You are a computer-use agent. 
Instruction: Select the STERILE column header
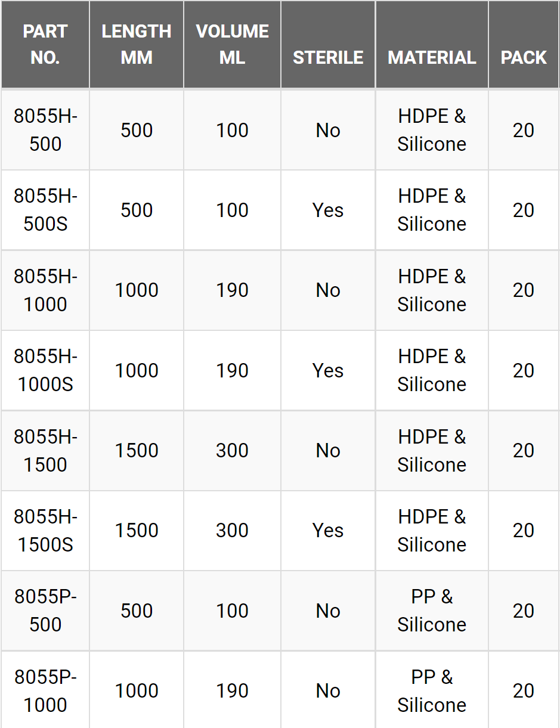pos(328,44)
